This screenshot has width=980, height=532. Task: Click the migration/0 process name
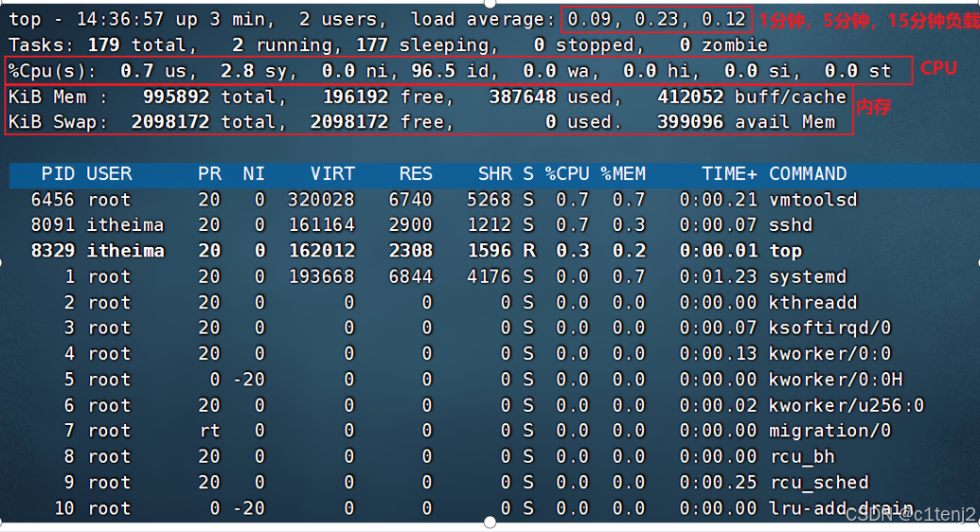click(830, 431)
